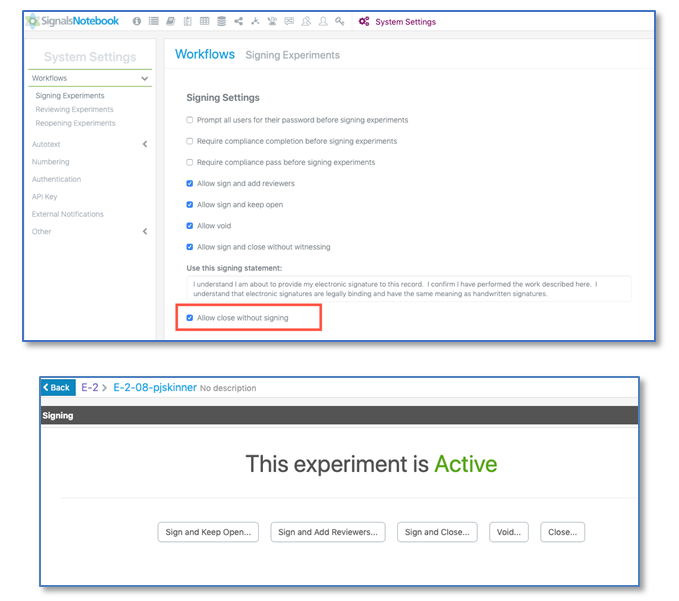Open the info icon in toolbar
This screenshot has height=601, width=679.
tap(137, 21)
